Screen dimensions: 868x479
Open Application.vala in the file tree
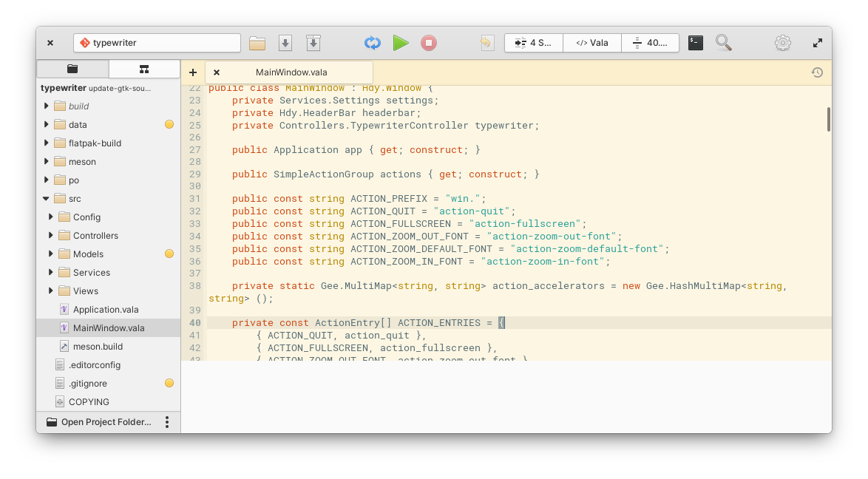tap(109, 310)
